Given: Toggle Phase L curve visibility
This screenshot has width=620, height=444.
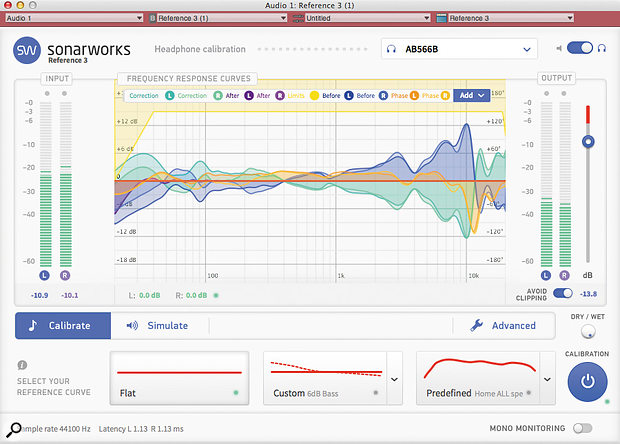Looking at the screenshot, I should tap(414, 96).
